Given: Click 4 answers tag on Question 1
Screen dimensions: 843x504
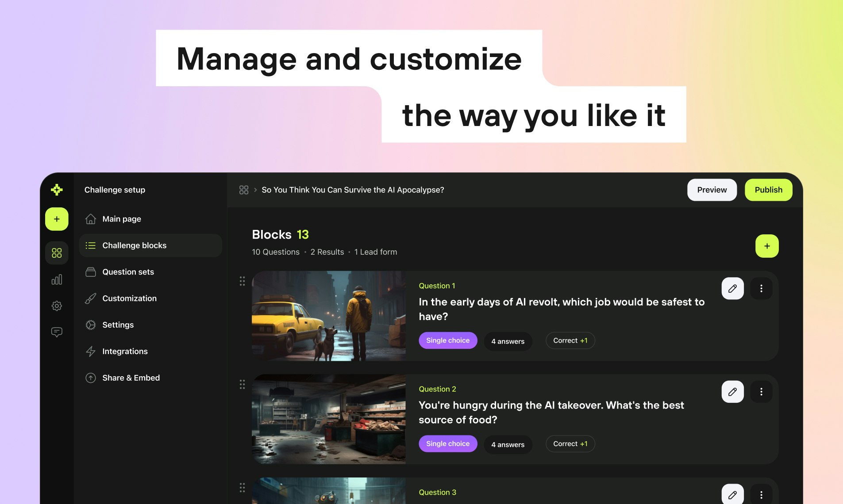Looking at the screenshot, I should 508,341.
